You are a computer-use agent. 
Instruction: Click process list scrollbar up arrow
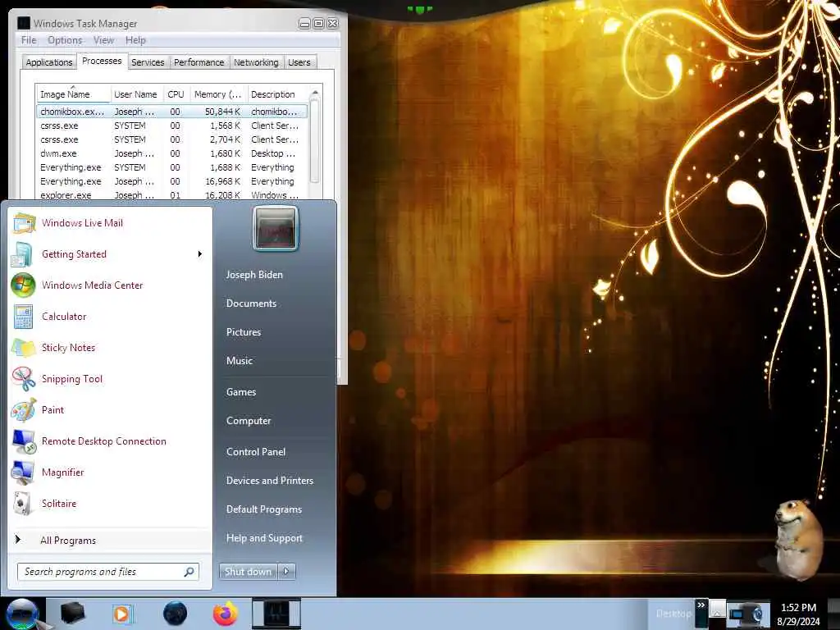pyautogui.click(x=315, y=94)
